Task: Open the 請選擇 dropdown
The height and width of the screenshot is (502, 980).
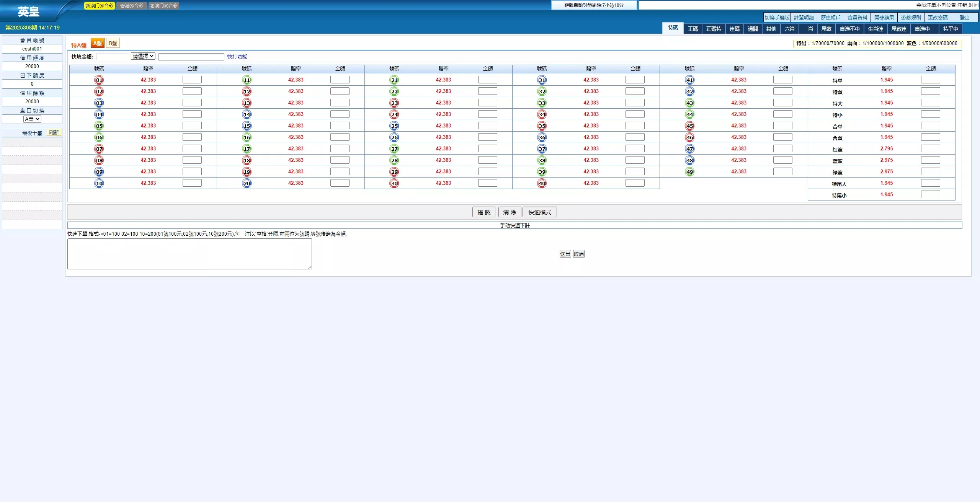Action: click(x=143, y=56)
